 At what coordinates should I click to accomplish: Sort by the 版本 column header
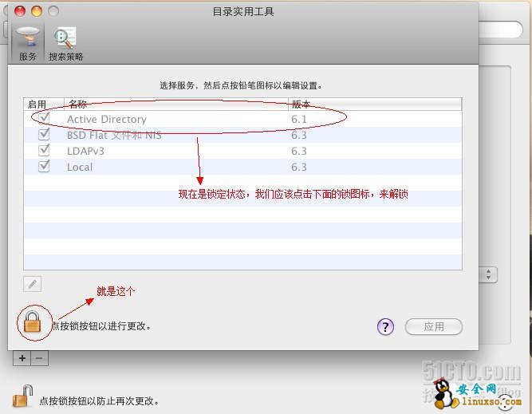373,104
